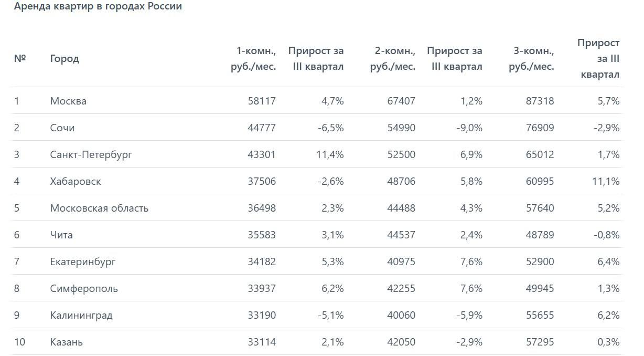Click the Московская область cell

pos(99,208)
